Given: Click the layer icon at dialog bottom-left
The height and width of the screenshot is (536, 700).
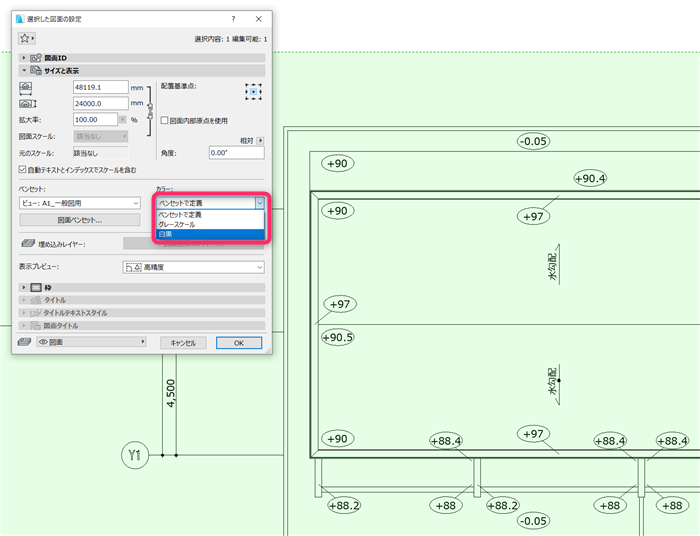Looking at the screenshot, I should [24, 342].
